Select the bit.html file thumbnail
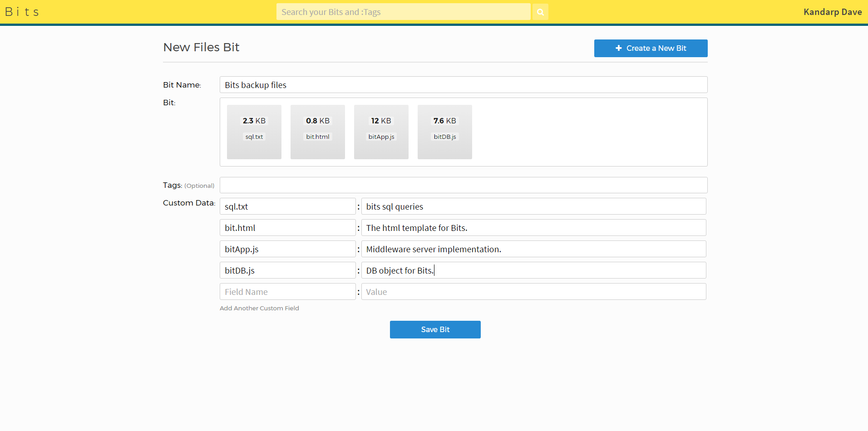Screen dimensions: 868x431 point(318,132)
